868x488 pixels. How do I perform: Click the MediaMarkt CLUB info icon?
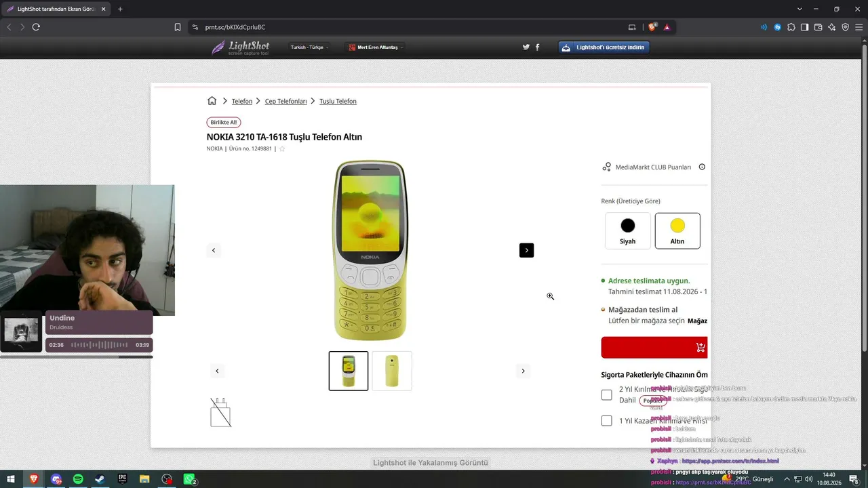pos(702,167)
